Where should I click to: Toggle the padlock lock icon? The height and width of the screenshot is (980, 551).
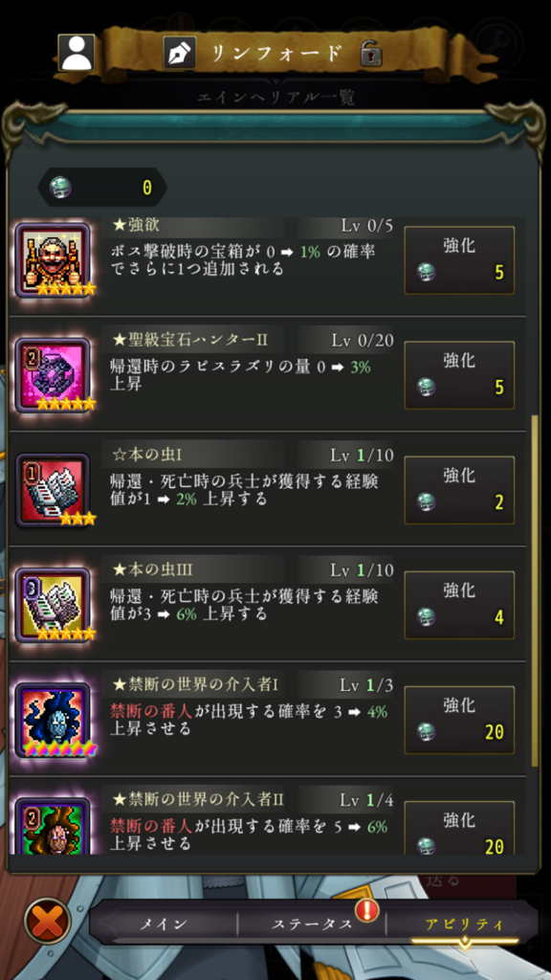(371, 54)
